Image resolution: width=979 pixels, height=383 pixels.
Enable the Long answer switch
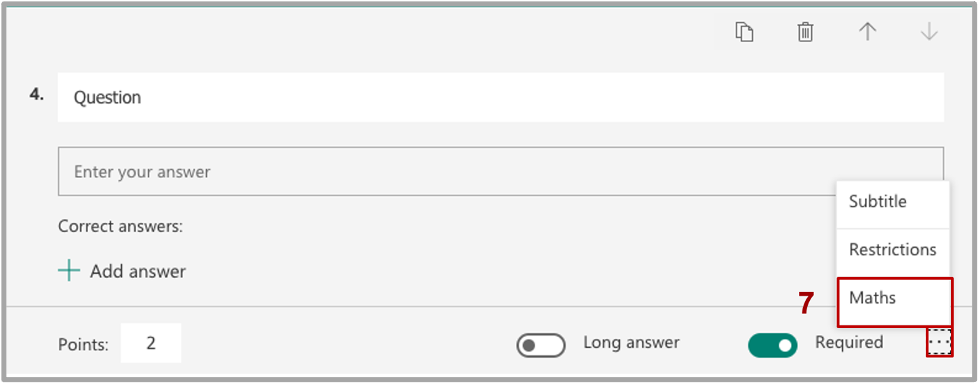(541, 346)
